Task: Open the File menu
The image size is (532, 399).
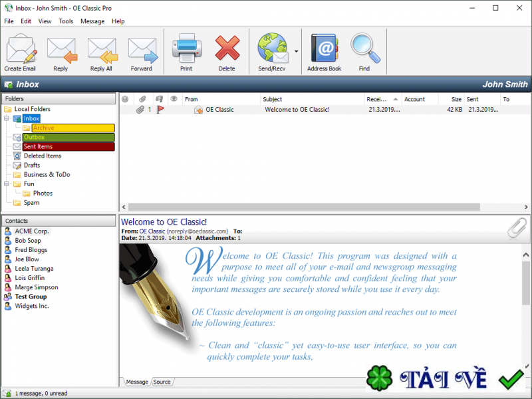Action: tap(9, 21)
